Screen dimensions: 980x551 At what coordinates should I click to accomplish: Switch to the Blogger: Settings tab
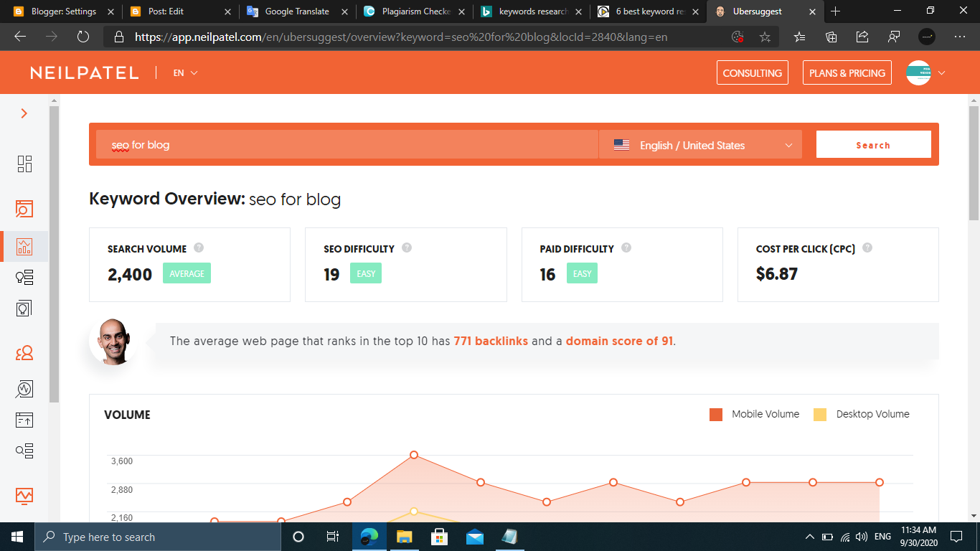(63, 11)
